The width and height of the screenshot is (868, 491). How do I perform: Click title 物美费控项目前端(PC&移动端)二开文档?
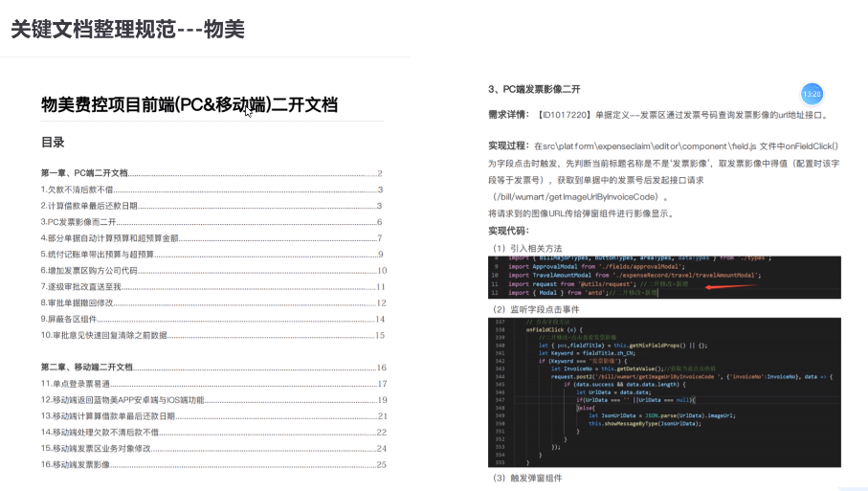point(189,104)
